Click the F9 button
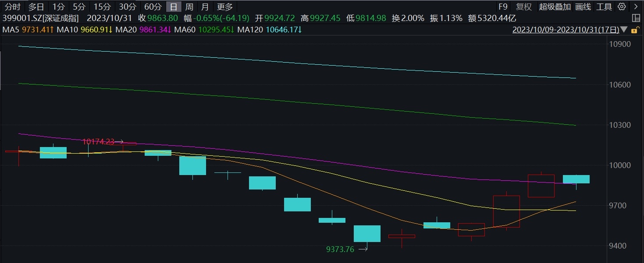Image resolution: width=644 pixels, height=263 pixels. point(503,7)
